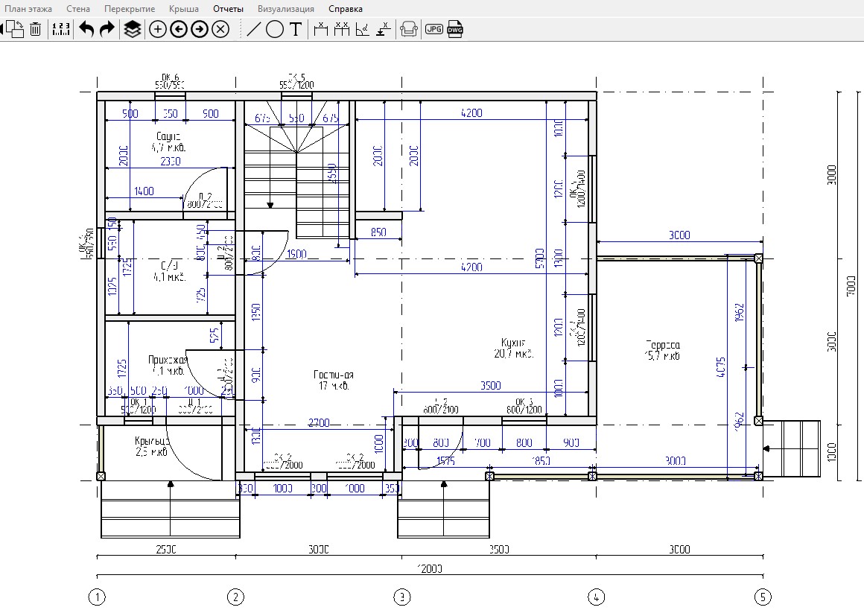This screenshot has height=616, width=864.
Task: Open the layers stack icon
Action: (x=133, y=29)
